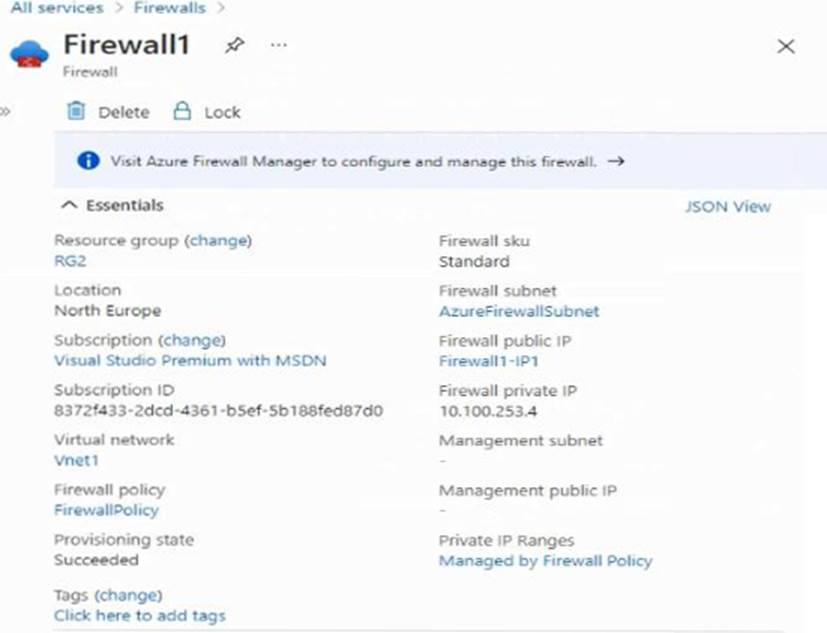This screenshot has width=827, height=633.
Task: Go to All services breadcrumb
Action: (56, 8)
